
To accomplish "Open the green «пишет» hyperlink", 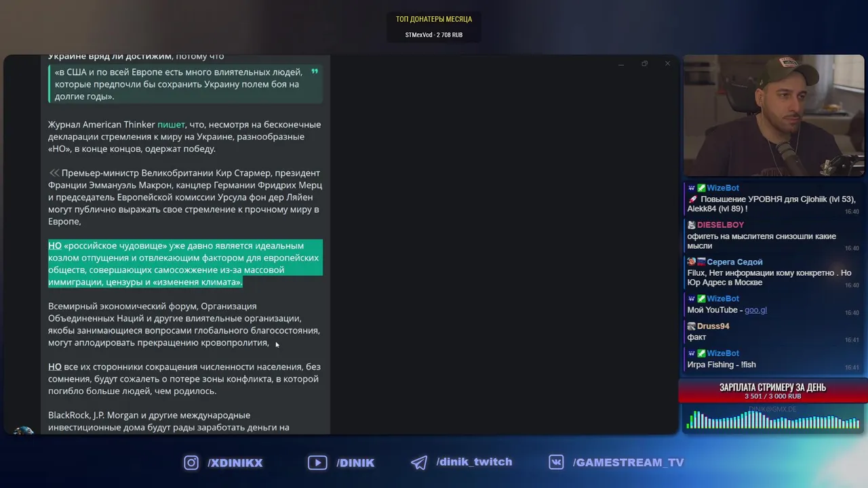I will (x=171, y=125).
